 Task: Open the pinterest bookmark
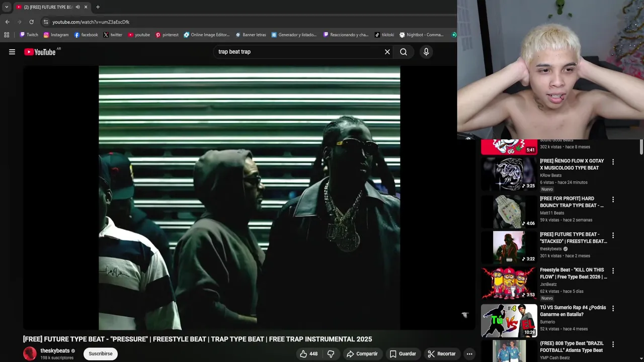click(167, 35)
